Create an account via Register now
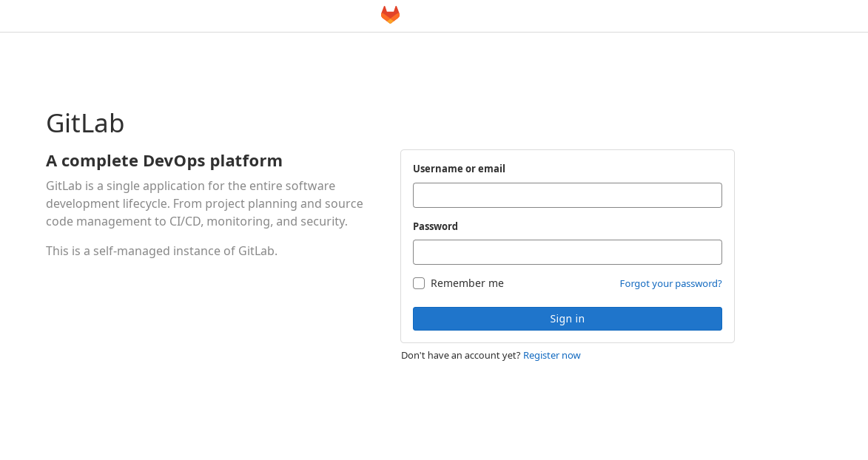Image resolution: width=868 pixels, height=460 pixels. point(551,355)
